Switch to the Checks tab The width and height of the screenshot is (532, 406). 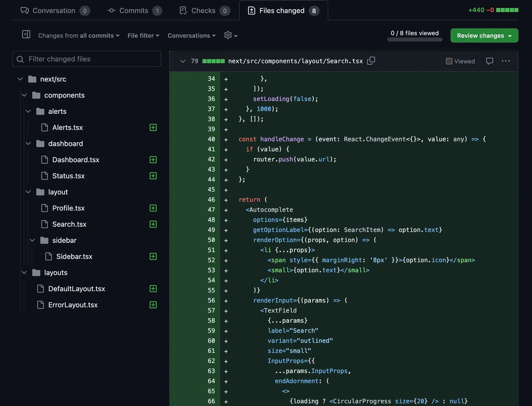pyautogui.click(x=204, y=11)
